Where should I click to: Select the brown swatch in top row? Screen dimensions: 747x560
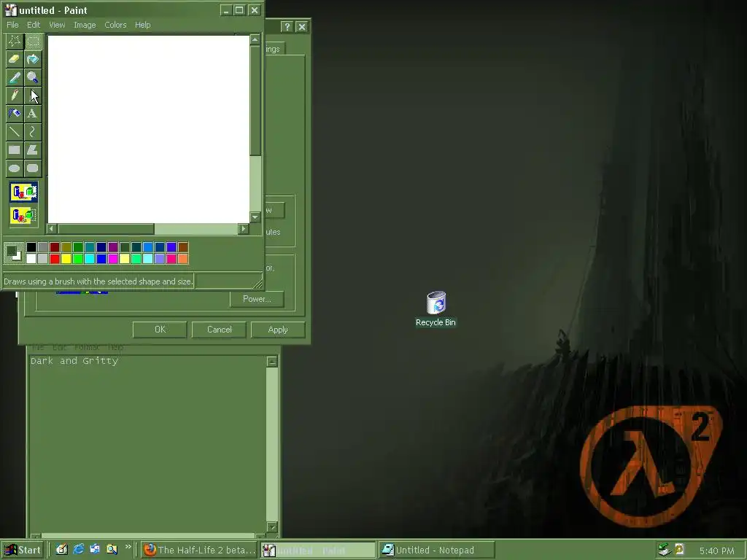coord(183,246)
